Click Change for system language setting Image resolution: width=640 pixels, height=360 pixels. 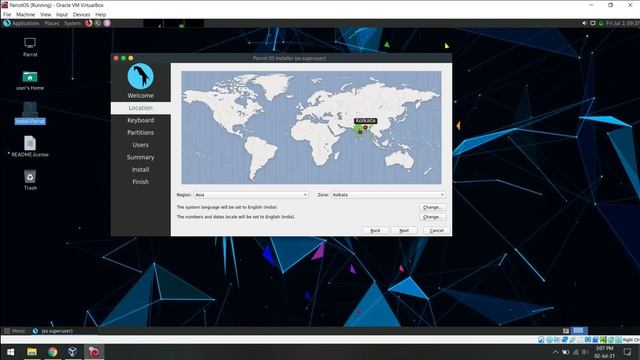(x=432, y=207)
